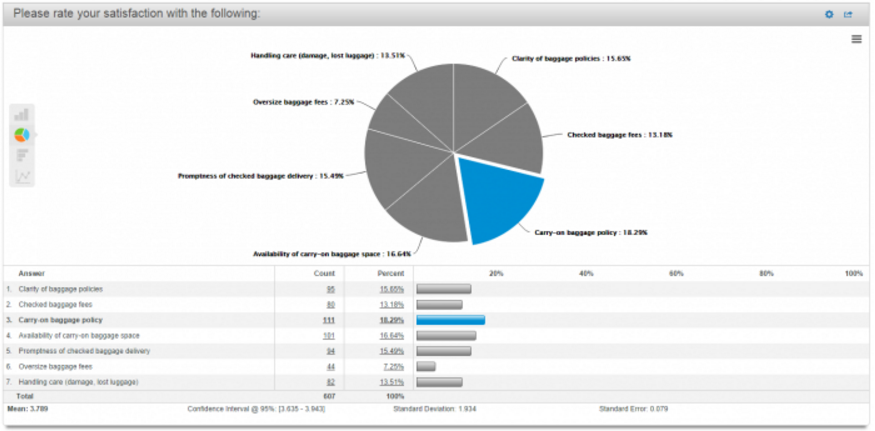Click the Answer column header

click(32, 273)
